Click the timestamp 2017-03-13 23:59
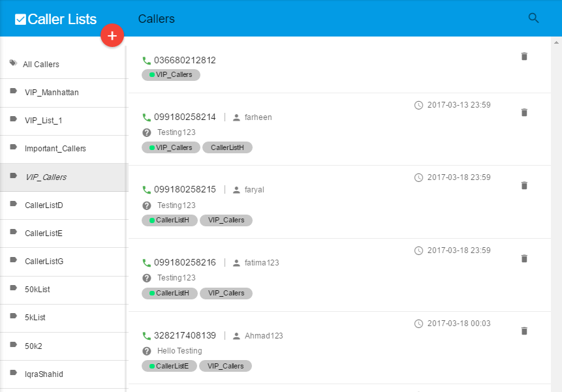Screen dimensions: 562x392 point(459,105)
